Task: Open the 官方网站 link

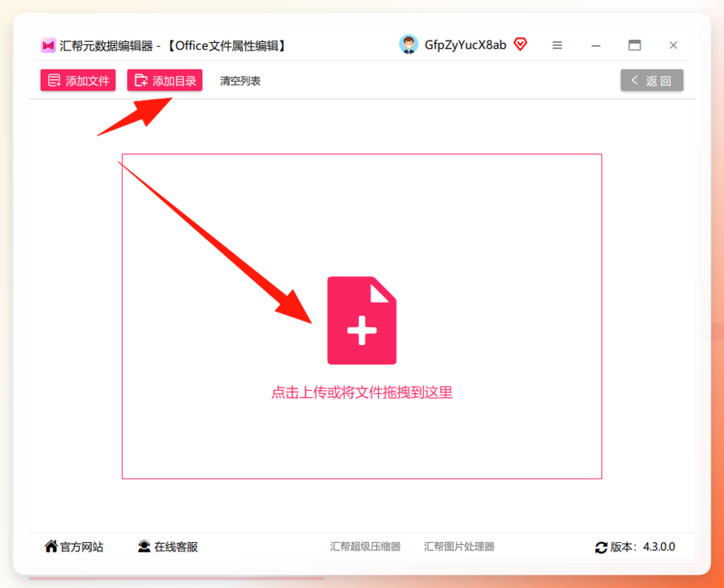Action: [x=74, y=547]
